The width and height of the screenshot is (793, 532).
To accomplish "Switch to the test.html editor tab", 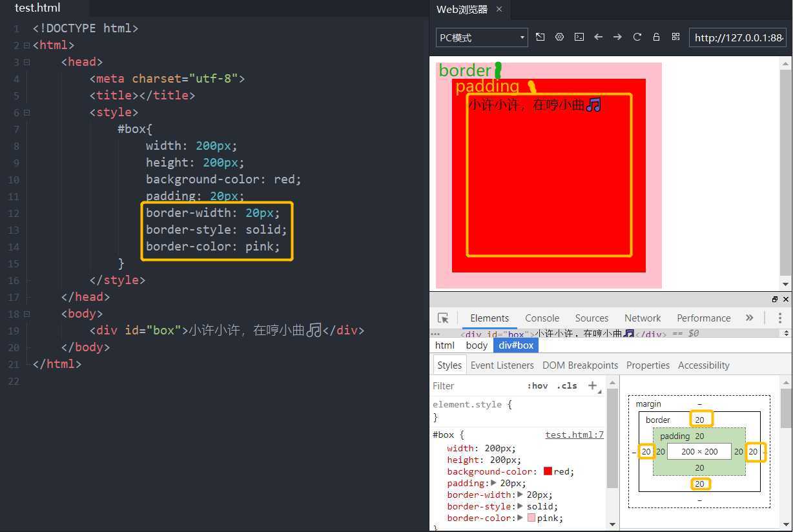I will click(37, 8).
